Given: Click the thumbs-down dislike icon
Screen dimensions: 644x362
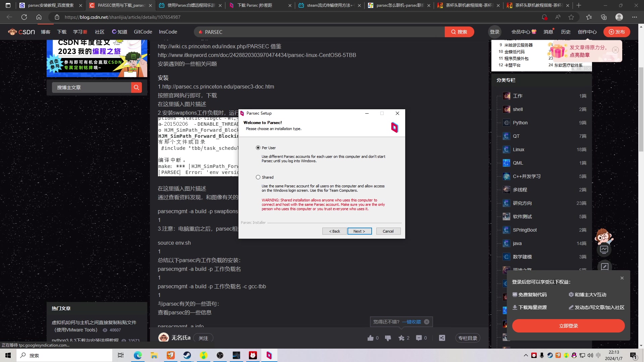Looking at the screenshot, I should (388, 338).
